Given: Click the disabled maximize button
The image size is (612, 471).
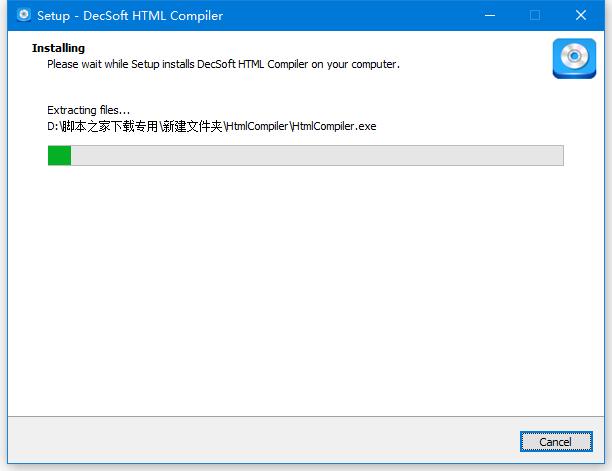Looking at the screenshot, I should (x=535, y=15).
